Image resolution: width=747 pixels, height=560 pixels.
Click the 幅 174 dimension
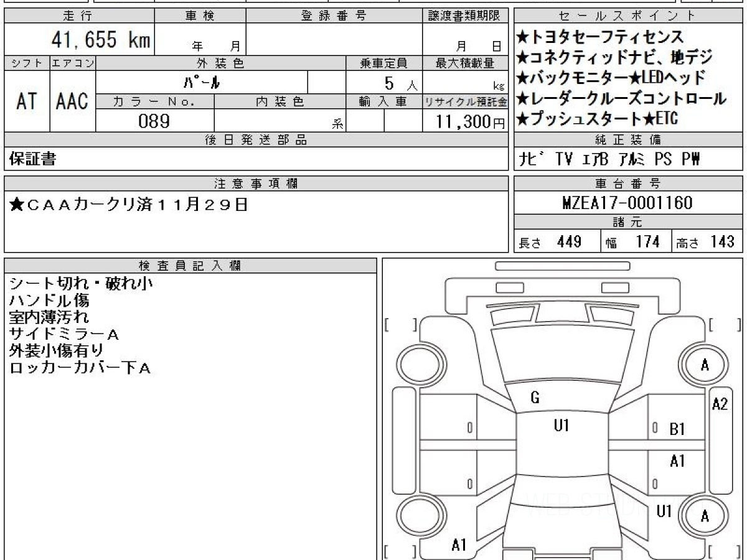click(x=632, y=242)
